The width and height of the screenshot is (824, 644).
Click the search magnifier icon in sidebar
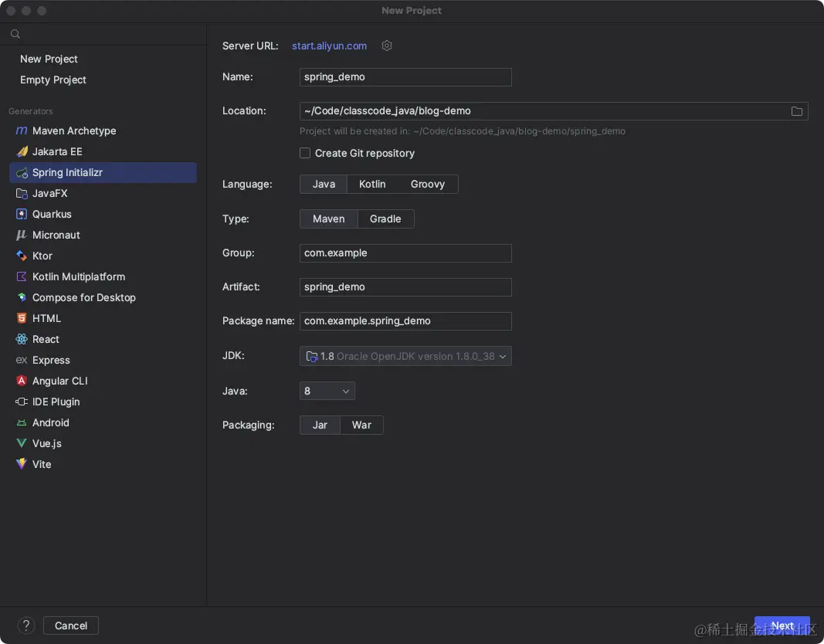click(15, 34)
